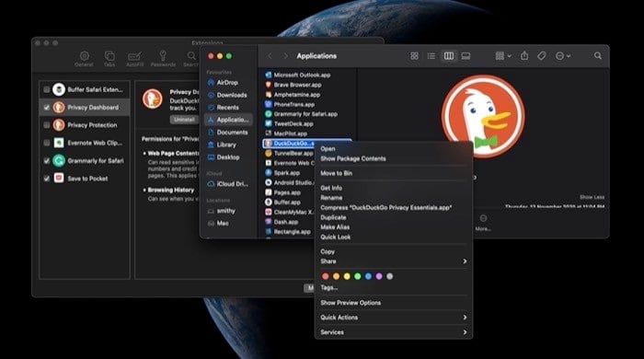Apply the orange tag color

(337, 276)
